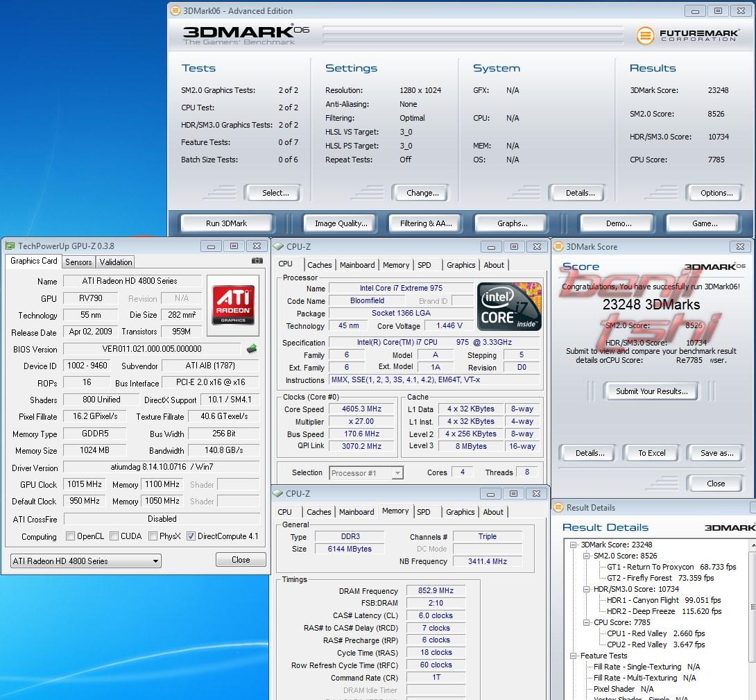Image resolution: width=756 pixels, height=700 pixels.
Task: Enable the OpenCL checkbox
Action: coord(70,536)
